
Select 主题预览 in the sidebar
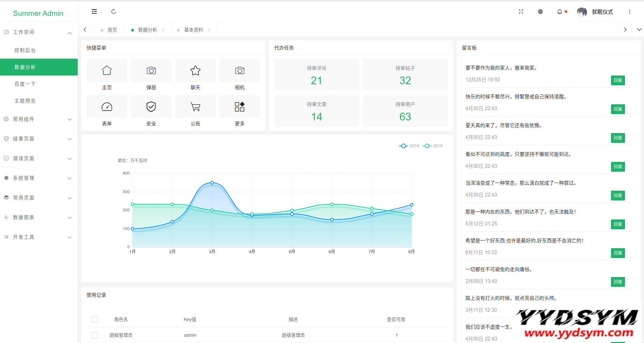25,101
